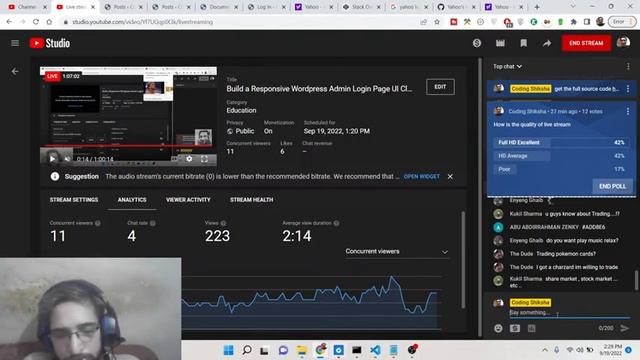The height and width of the screenshot is (360, 640).
Task: Click Kukil Sharma's trading chat message
Action: 563,213
